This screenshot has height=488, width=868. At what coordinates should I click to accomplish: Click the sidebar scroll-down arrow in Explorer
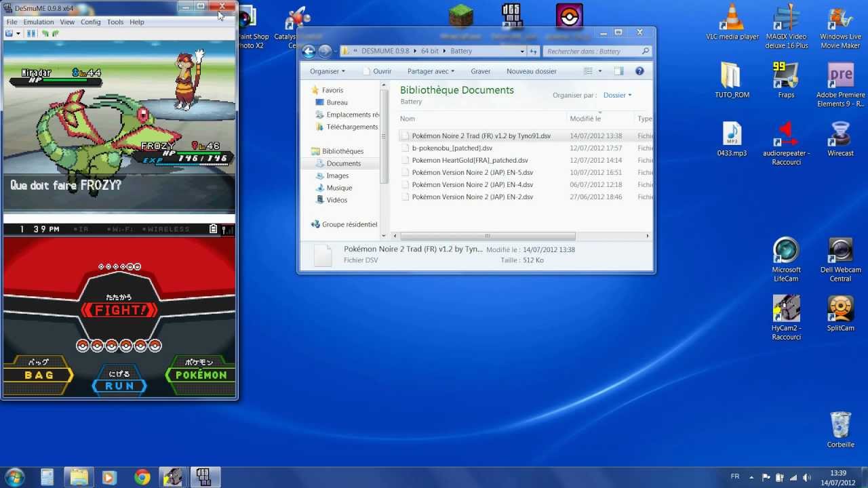click(384, 236)
